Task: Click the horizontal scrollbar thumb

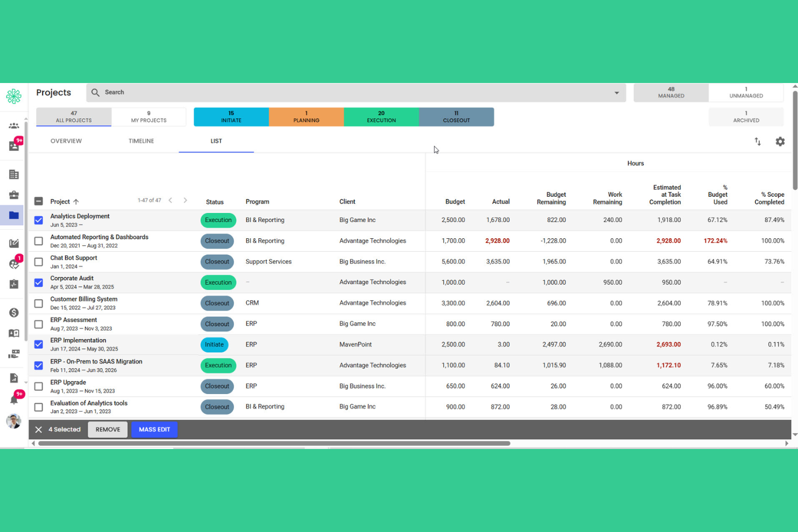Action: point(274,444)
